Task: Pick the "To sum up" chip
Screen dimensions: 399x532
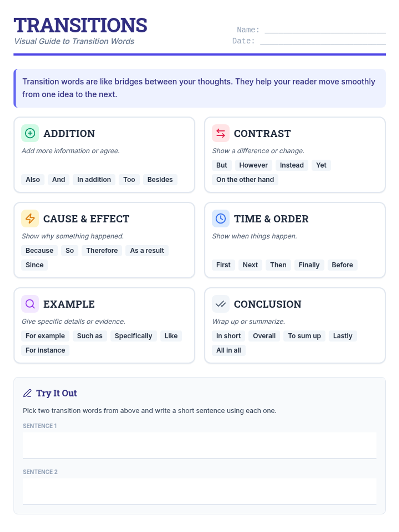Action: 304,336
